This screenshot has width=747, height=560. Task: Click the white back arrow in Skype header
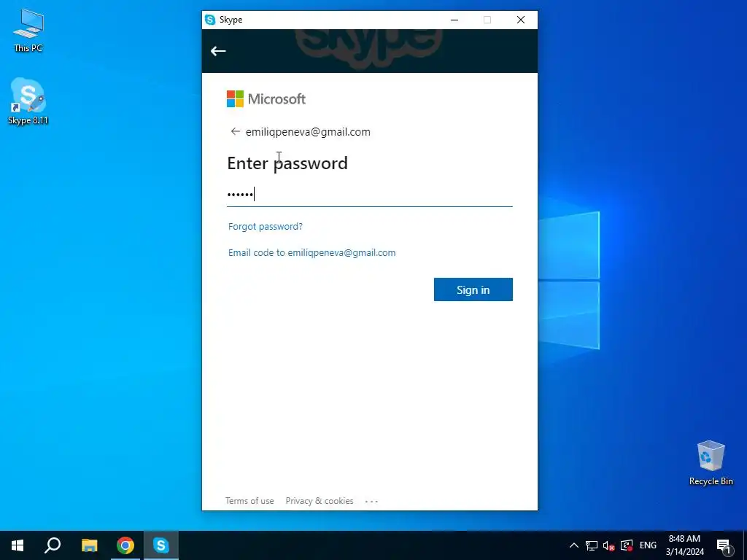(x=218, y=51)
